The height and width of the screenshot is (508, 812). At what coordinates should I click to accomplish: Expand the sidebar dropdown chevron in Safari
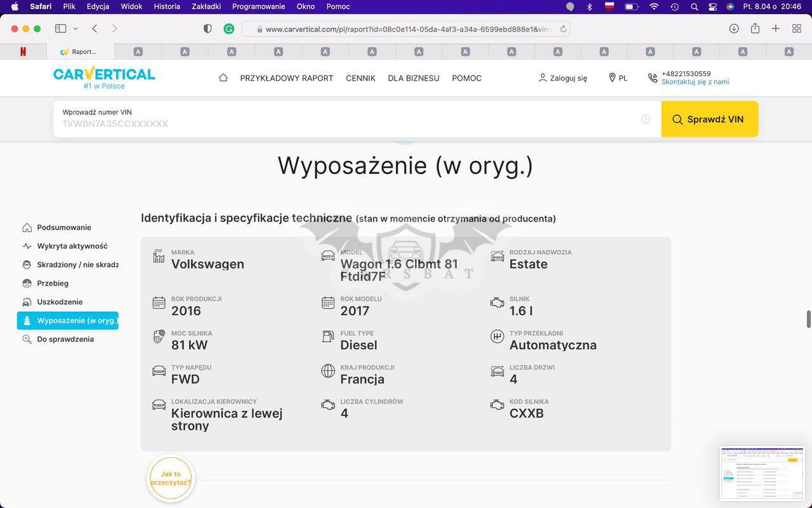[x=75, y=29]
